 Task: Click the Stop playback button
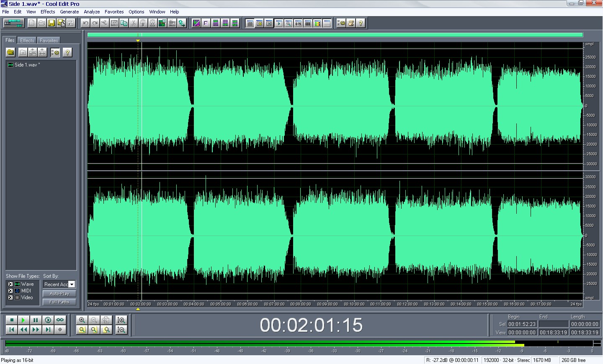[x=12, y=320]
